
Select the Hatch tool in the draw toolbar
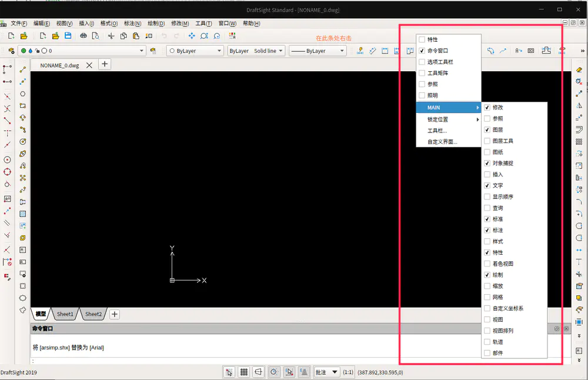[23, 214]
